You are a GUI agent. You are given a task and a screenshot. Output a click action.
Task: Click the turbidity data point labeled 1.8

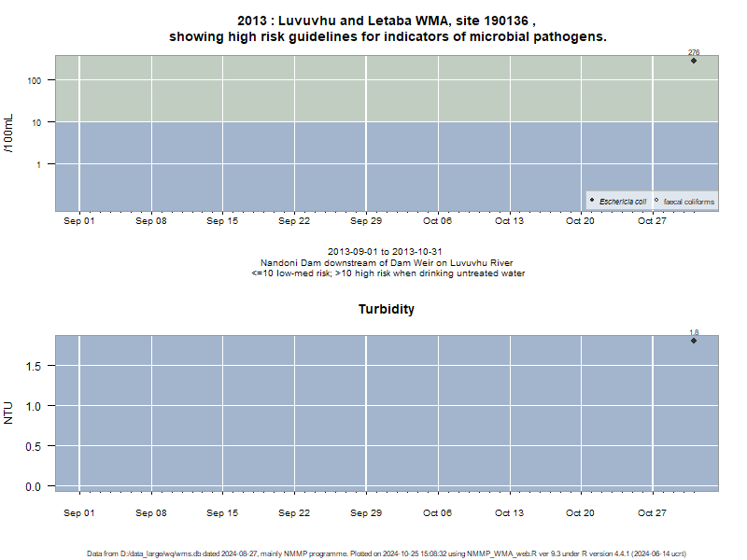pyautogui.click(x=694, y=341)
